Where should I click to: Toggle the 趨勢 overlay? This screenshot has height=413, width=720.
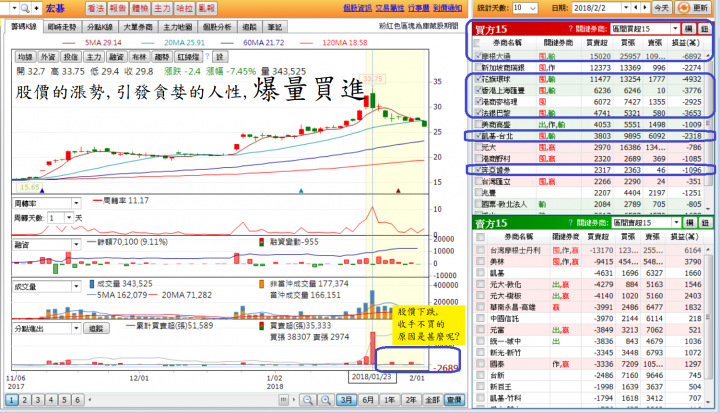click(x=162, y=57)
